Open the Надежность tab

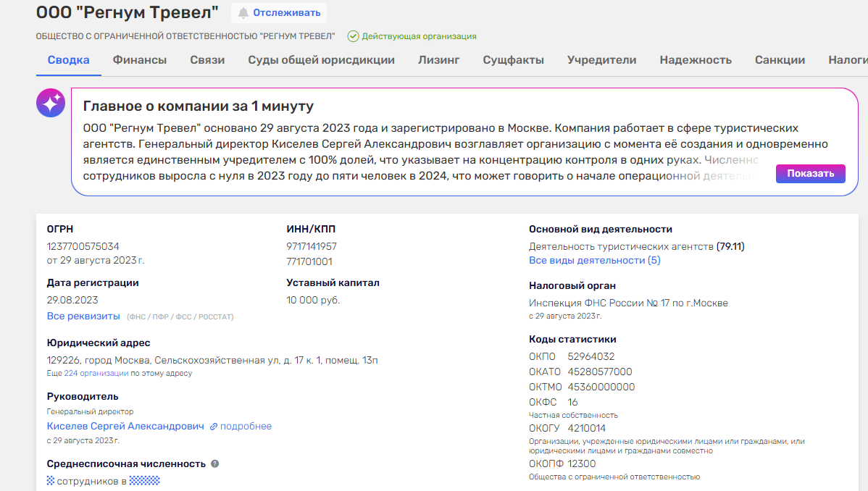(x=695, y=60)
